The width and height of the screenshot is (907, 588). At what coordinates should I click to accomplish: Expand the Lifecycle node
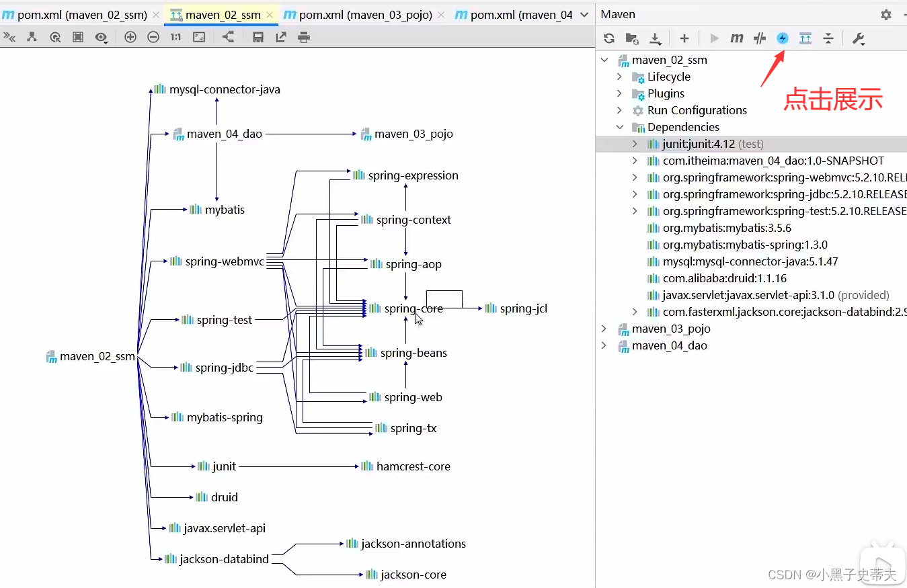[620, 77]
